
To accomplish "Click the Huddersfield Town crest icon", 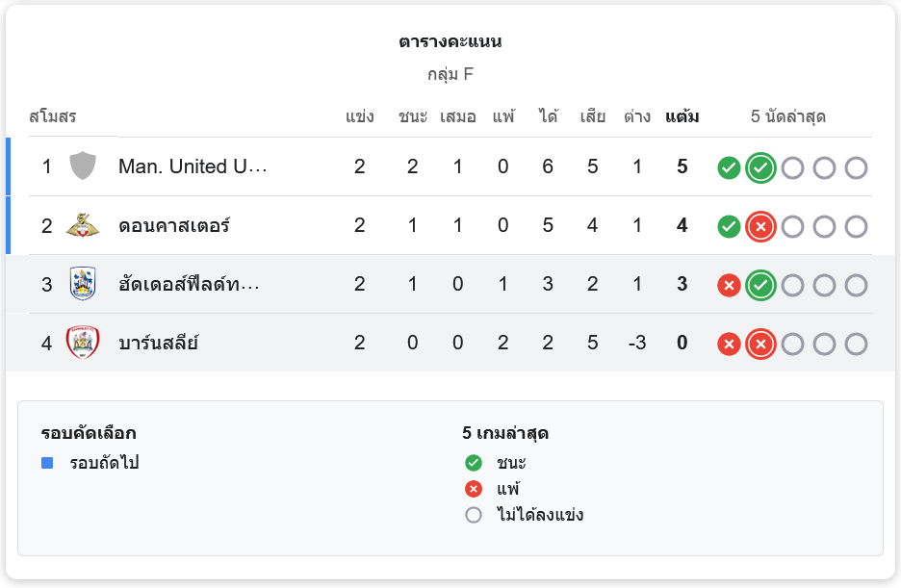I will pos(84,285).
